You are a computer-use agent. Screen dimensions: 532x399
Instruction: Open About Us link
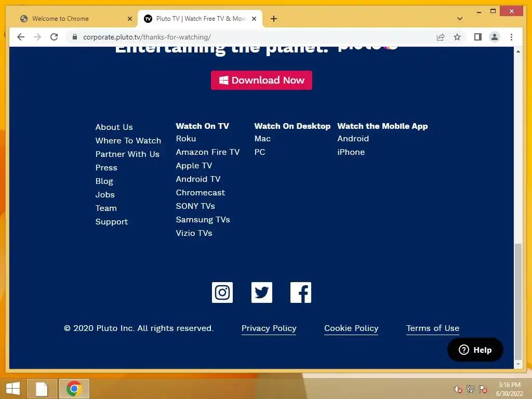point(114,127)
